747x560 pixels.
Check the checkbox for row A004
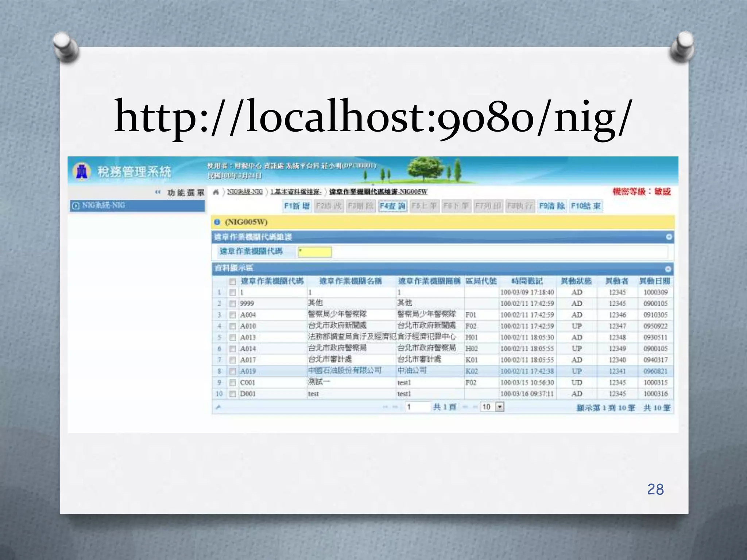[232, 315]
